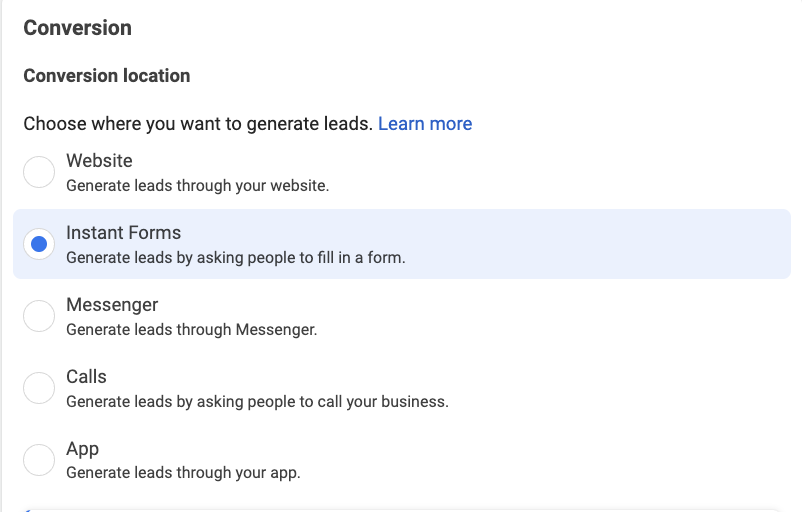The width and height of the screenshot is (802, 512).
Task: Click the selected Instant Forms radio button
Action: tap(39, 244)
